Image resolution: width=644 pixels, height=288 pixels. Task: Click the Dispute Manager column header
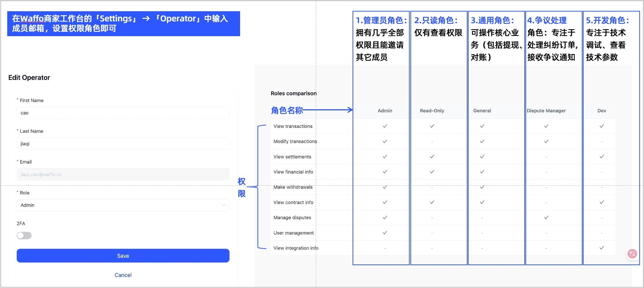(546, 111)
